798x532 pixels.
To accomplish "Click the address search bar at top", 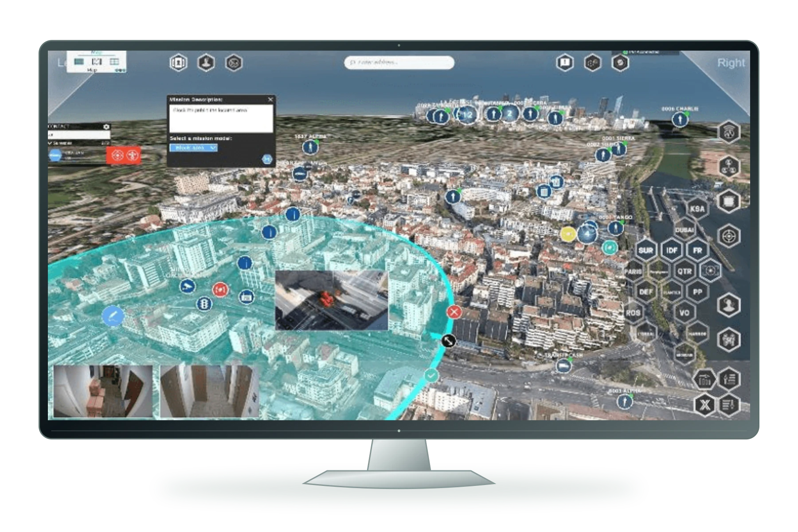I will 399,63.
